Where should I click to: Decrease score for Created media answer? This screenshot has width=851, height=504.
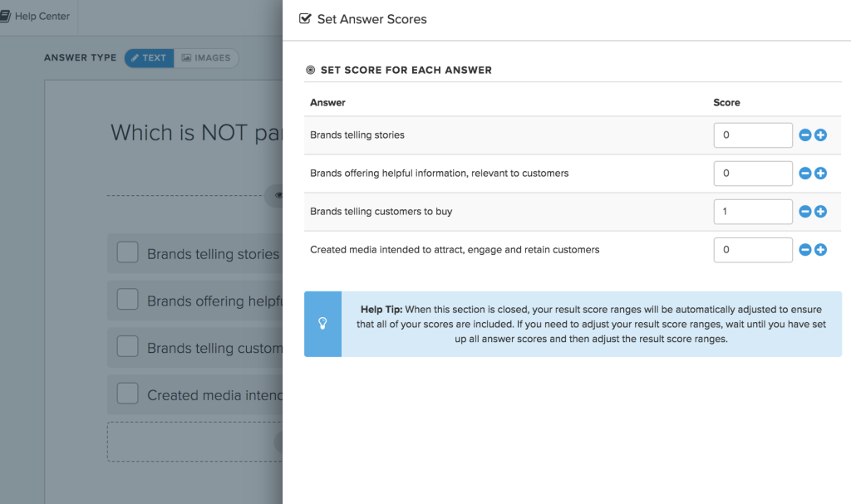[804, 250]
